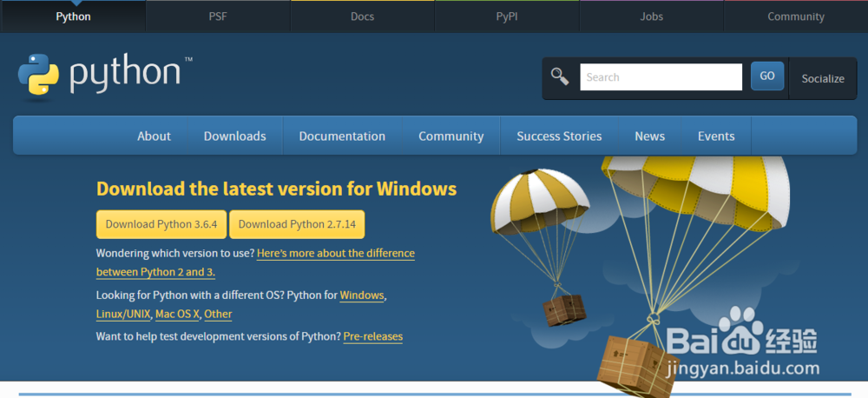Open the Python top tab
The width and height of the screenshot is (868, 398).
[x=73, y=17]
